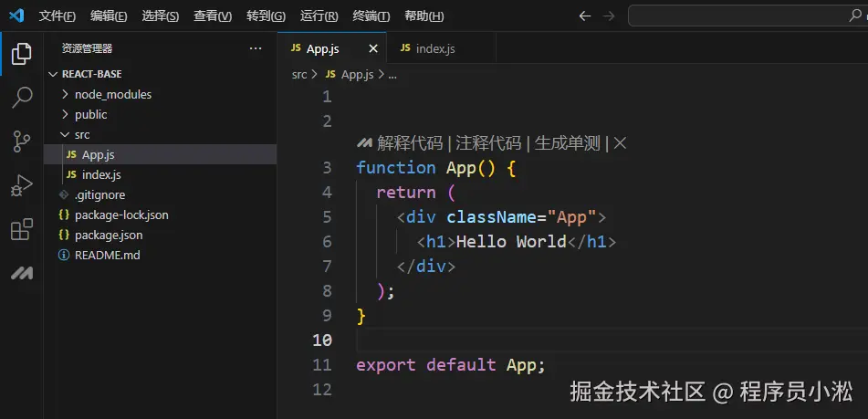Click the .gitignore file icon
The image size is (868, 419).
click(x=64, y=194)
